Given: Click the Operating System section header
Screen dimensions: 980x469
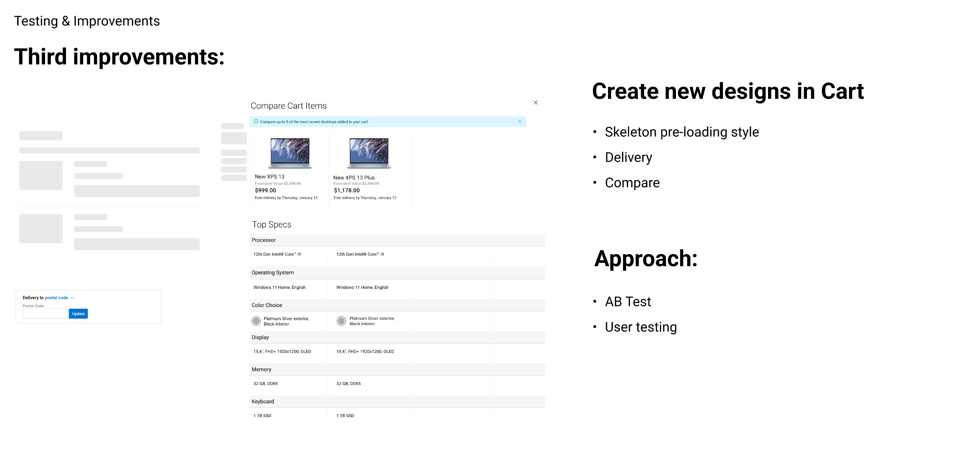Looking at the screenshot, I should (x=272, y=272).
